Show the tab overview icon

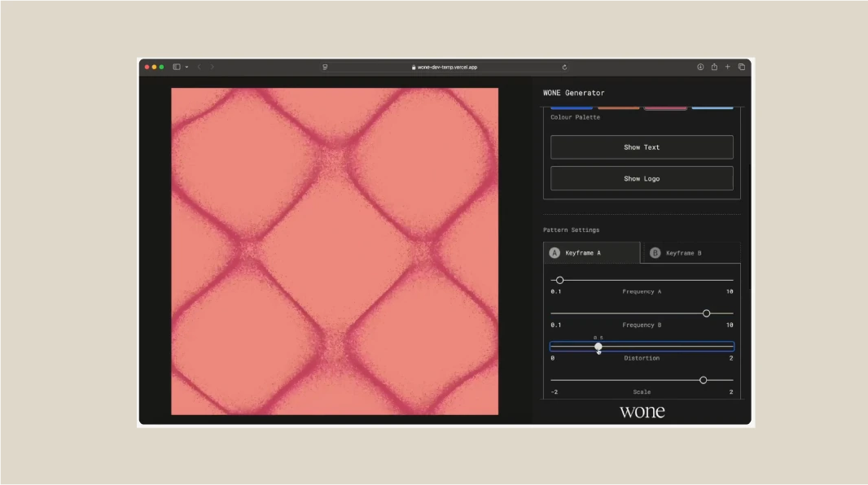click(x=741, y=67)
